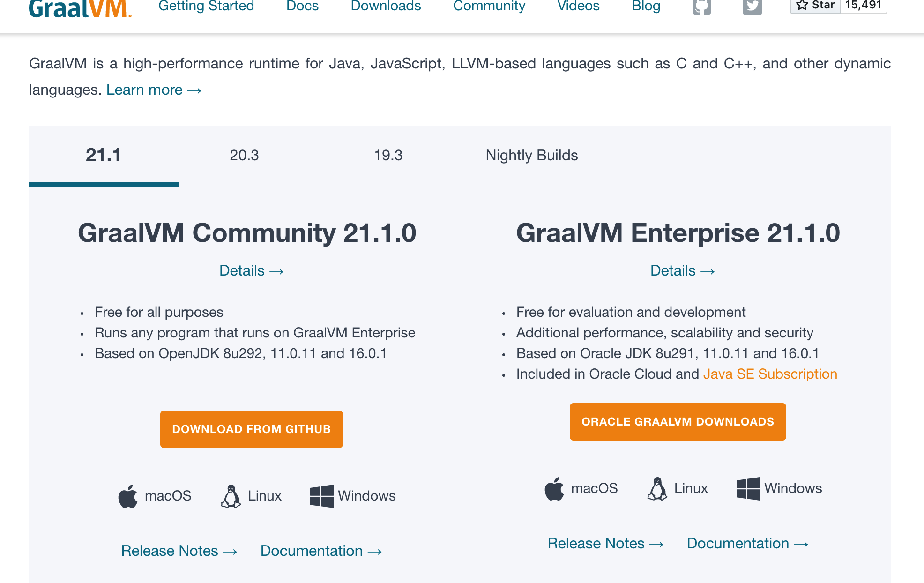Click the Apple macOS icon under Enterprise
The height and width of the screenshot is (583, 924).
pos(554,488)
